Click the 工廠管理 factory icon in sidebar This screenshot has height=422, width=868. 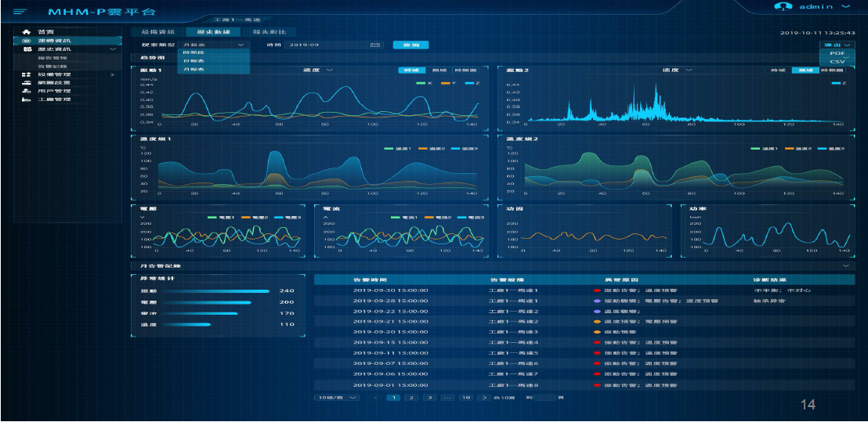tap(26, 99)
